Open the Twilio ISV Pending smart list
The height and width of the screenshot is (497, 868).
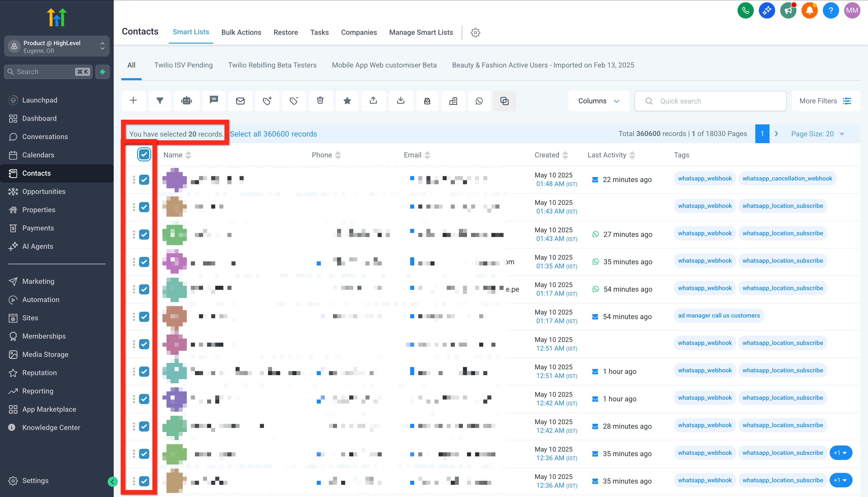coord(183,65)
